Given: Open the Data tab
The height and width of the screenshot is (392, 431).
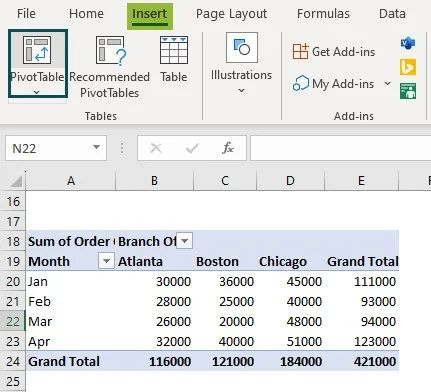Looking at the screenshot, I should click(392, 14).
